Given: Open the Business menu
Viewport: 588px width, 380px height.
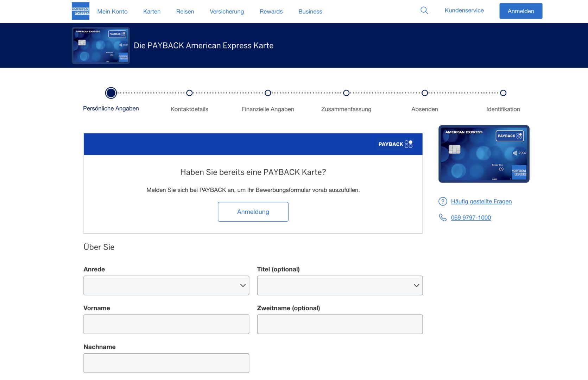Looking at the screenshot, I should click(310, 12).
